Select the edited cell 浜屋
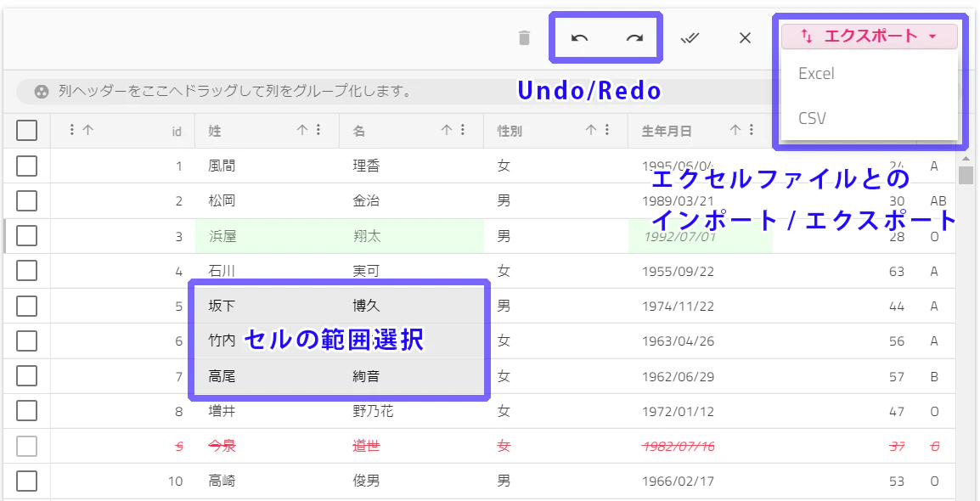 pos(267,236)
